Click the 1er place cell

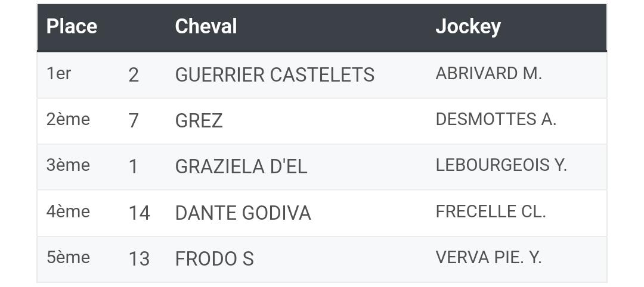point(58,74)
